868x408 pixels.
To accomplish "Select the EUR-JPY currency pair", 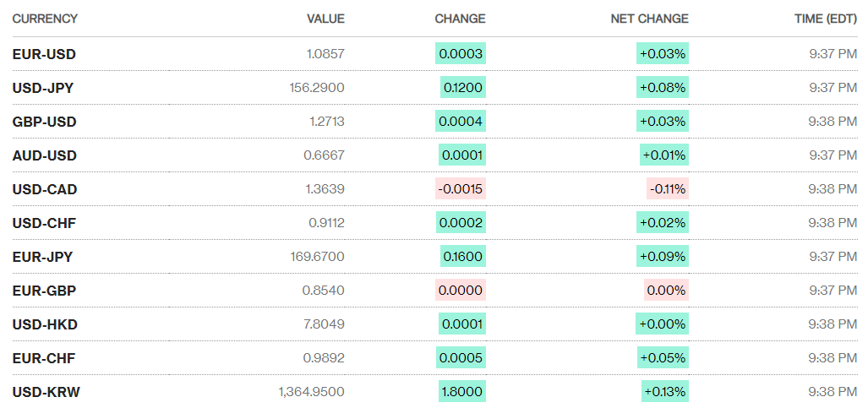I will tap(44, 257).
